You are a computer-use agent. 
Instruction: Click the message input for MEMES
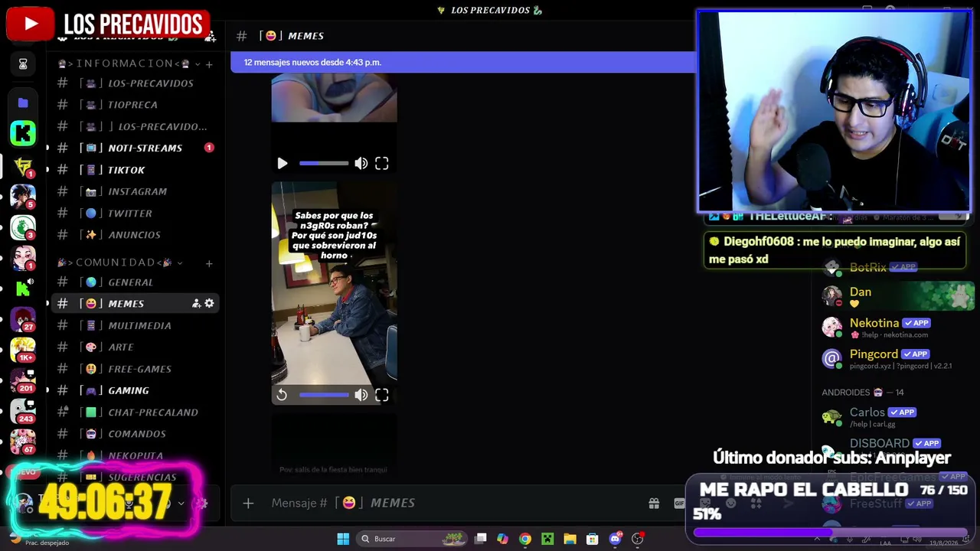point(452,503)
